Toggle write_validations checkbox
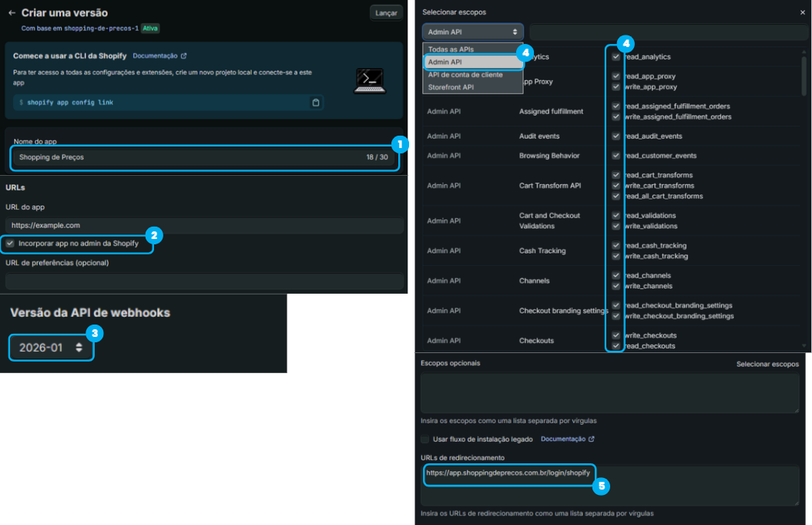 click(616, 226)
